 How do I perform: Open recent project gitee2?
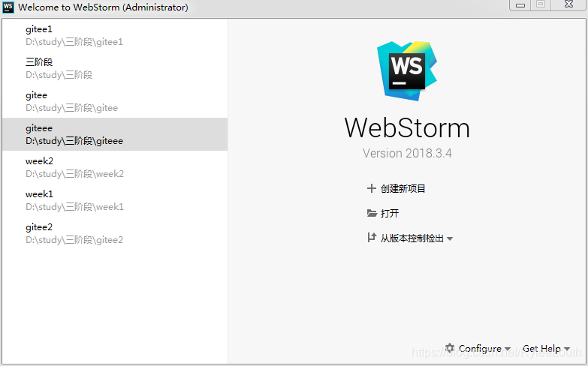[115, 233]
